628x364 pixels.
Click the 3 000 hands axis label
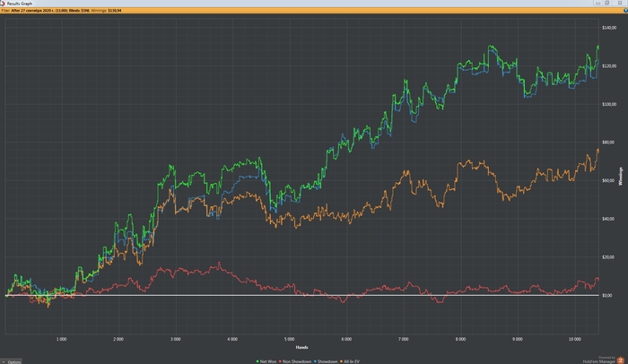176,339
